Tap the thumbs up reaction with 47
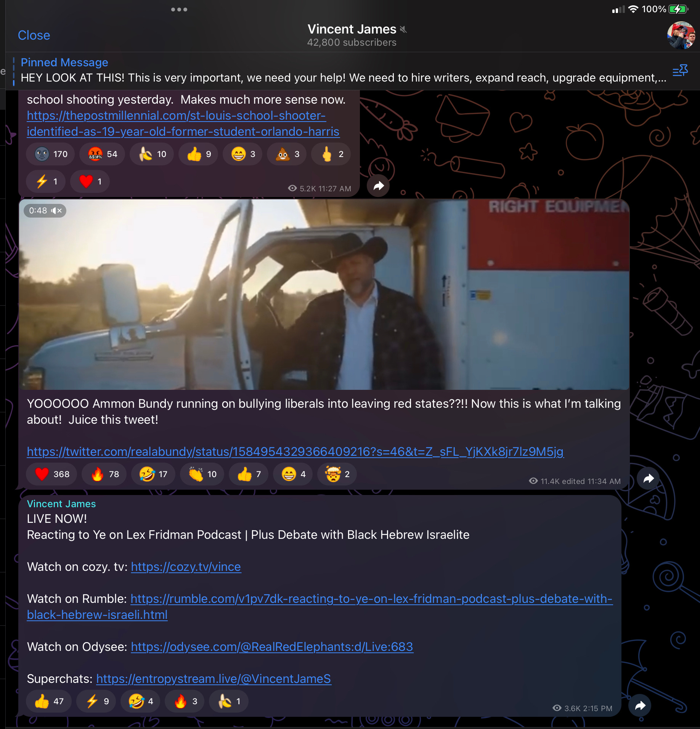This screenshot has height=729, width=700. (49, 701)
